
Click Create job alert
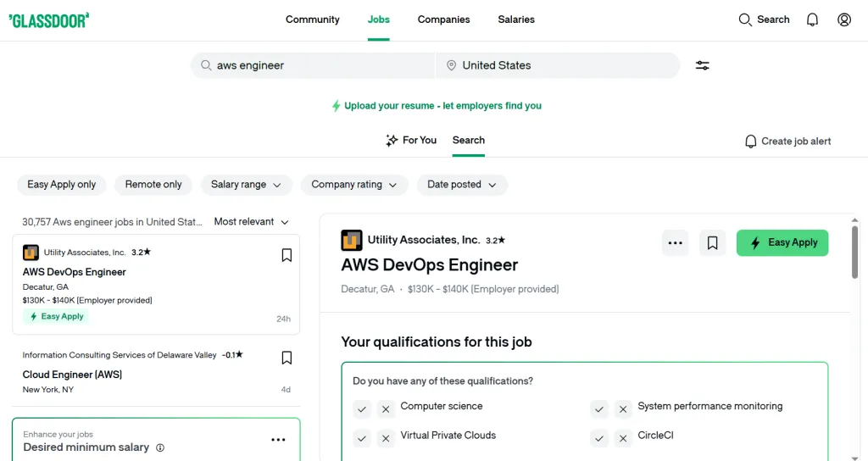[787, 142]
